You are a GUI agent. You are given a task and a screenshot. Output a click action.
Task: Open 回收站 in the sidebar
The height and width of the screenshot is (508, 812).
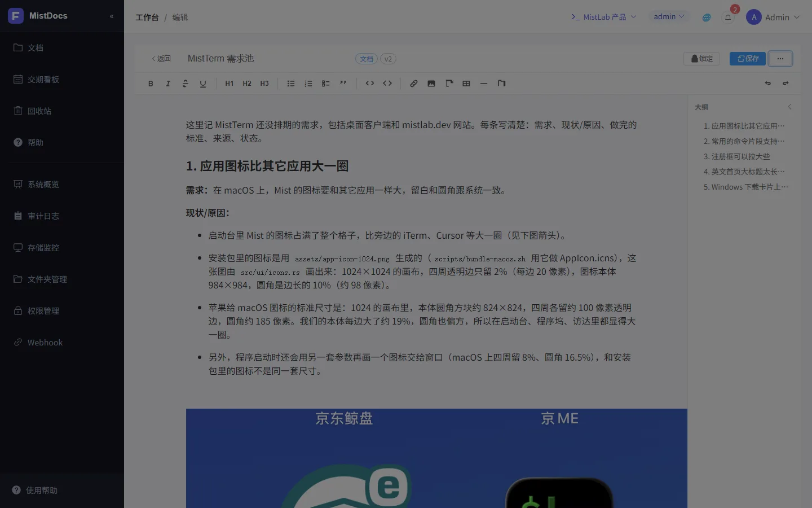click(62, 111)
